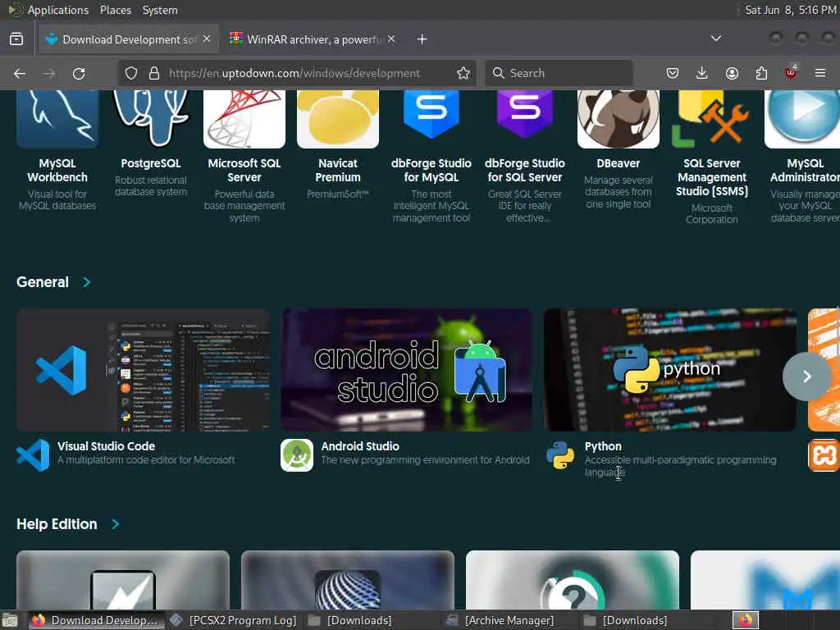Click 'Manage several databases from one single tool'
The height and width of the screenshot is (630, 840).
[x=619, y=192]
